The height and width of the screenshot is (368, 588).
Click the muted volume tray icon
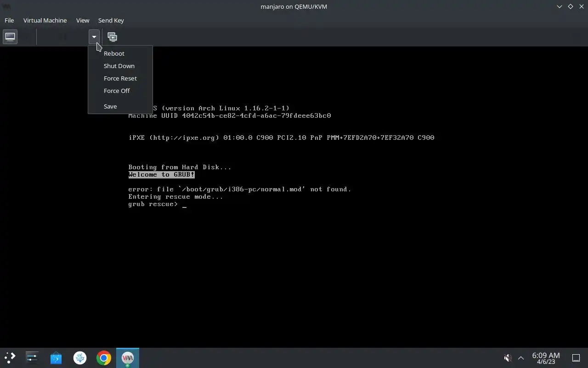point(508,357)
